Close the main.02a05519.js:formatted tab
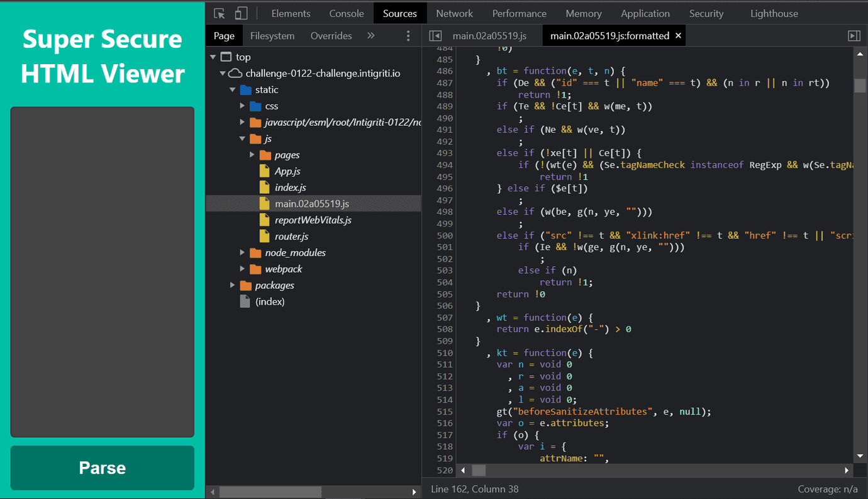 [x=678, y=36]
